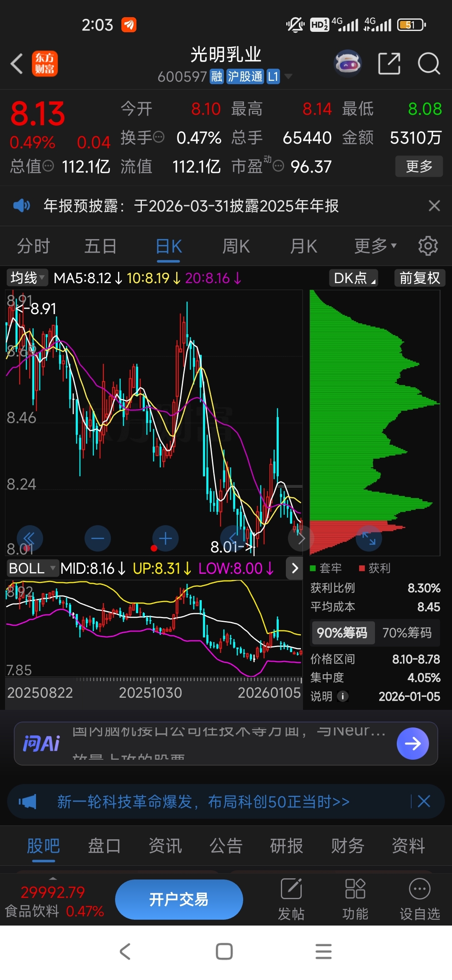This screenshot has width=452, height=980.
Task: Share the stock page via the export icon
Action: point(389,64)
